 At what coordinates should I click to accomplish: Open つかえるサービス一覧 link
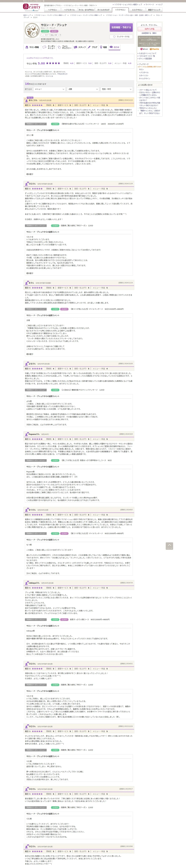click(147, 56)
